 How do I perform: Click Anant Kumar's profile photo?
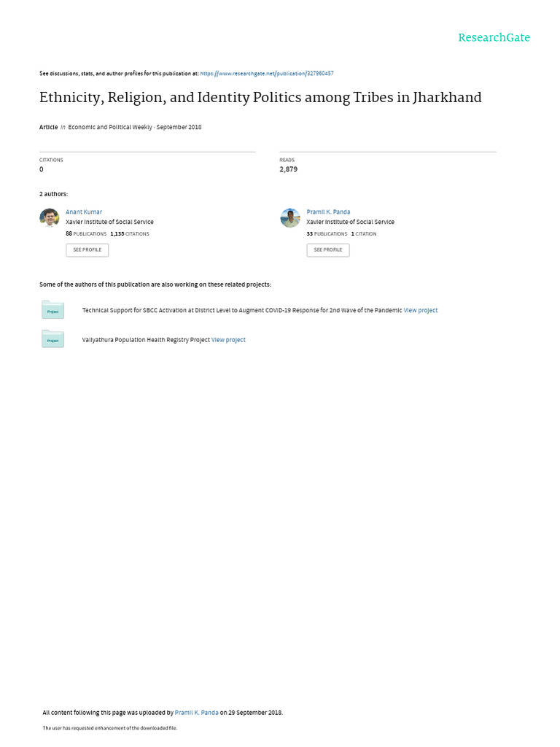[50, 217]
